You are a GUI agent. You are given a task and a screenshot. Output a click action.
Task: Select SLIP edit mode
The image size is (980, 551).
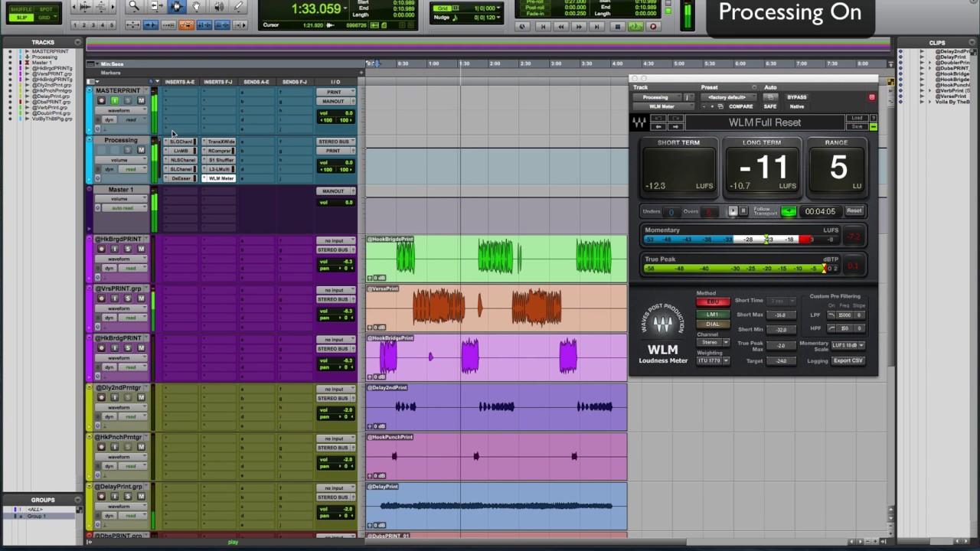tap(21, 17)
